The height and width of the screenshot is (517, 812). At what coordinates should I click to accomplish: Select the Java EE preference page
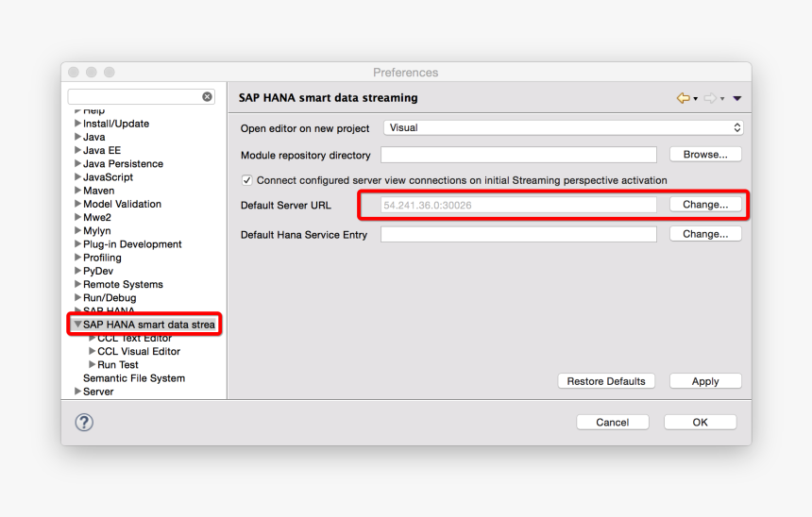point(102,151)
